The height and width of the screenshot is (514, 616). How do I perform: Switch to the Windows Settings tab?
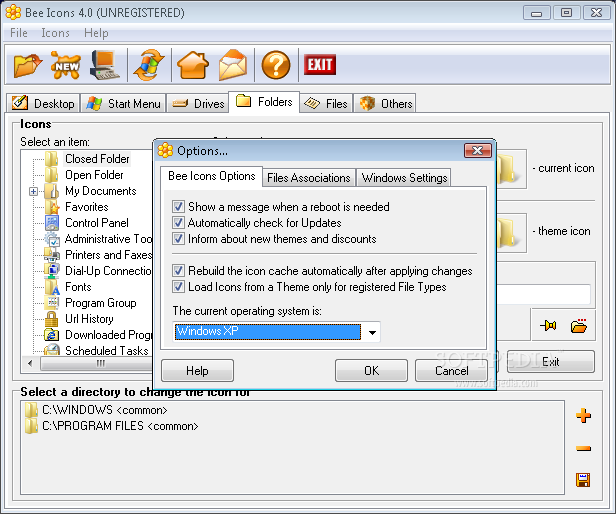pos(404,178)
